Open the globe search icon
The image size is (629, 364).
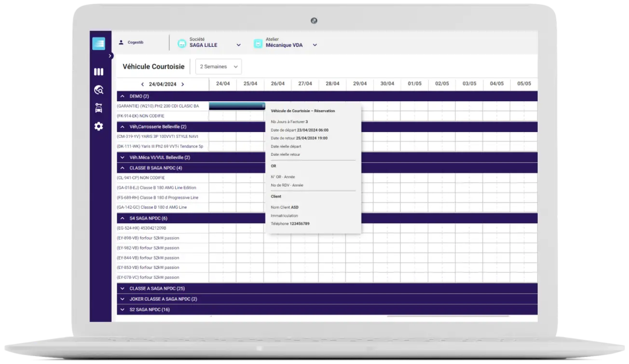(x=98, y=90)
